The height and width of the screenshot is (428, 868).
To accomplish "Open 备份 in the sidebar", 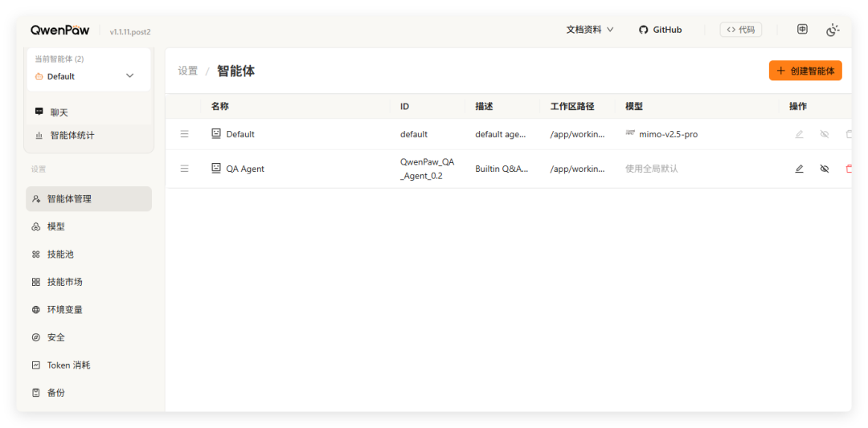I will 88,393.
